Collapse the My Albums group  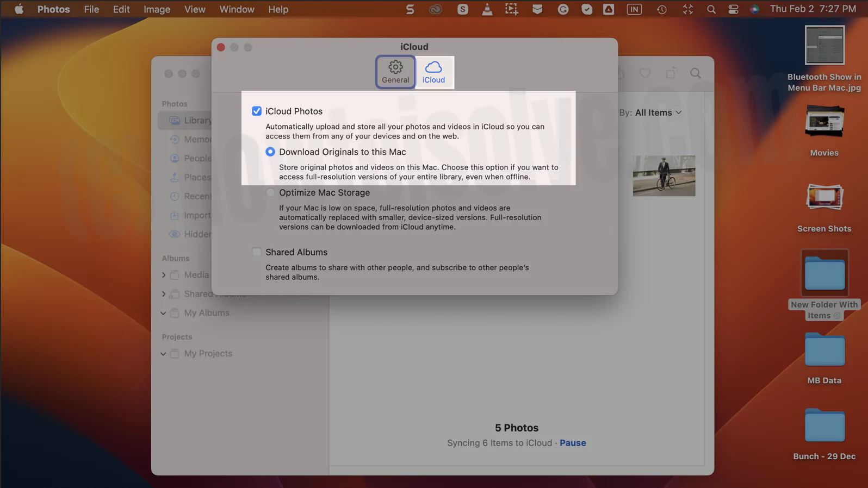[163, 313]
